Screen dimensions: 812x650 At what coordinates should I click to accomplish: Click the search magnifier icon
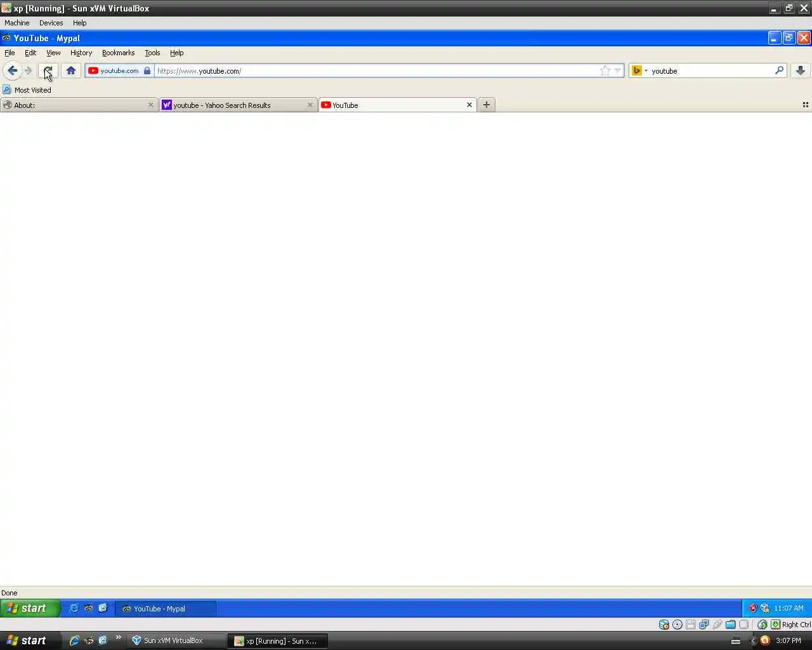click(x=779, y=70)
